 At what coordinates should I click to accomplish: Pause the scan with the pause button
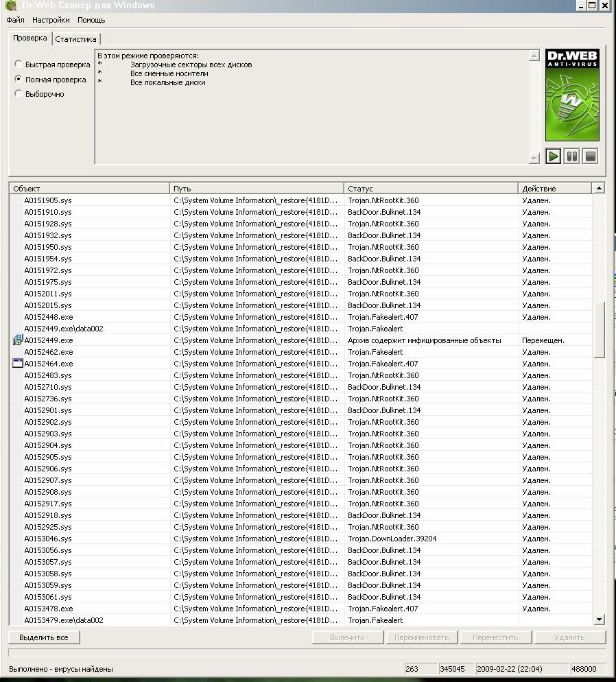[x=571, y=156]
